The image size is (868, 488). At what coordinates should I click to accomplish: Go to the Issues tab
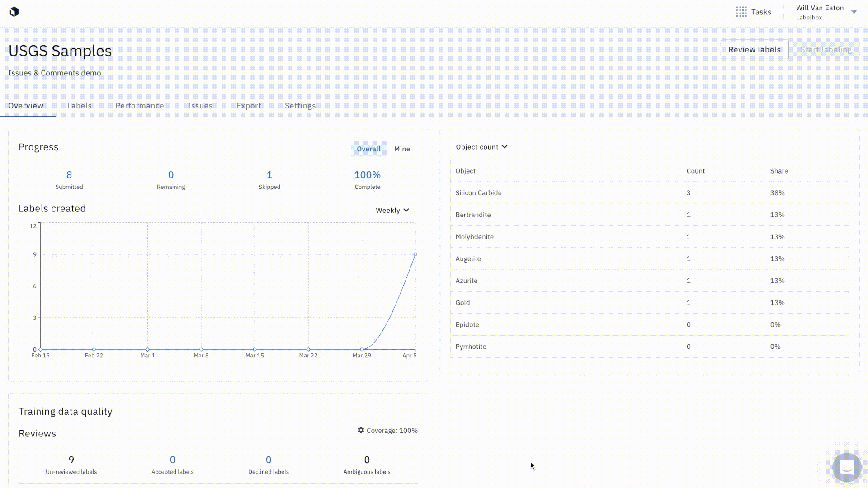point(200,106)
